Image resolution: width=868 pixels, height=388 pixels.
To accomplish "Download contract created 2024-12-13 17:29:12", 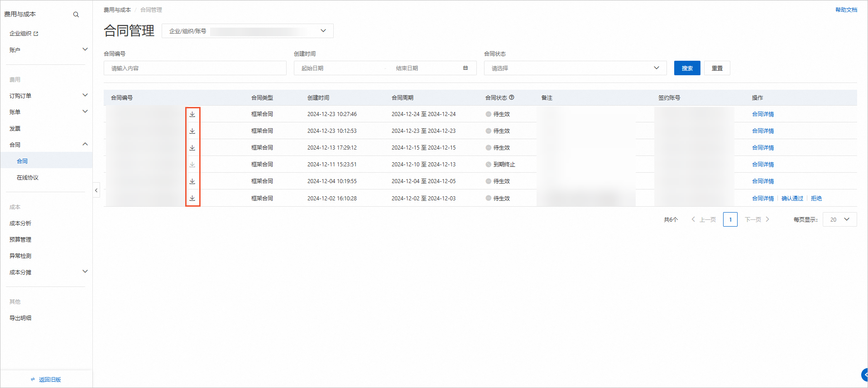I will click(x=192, y=148).
